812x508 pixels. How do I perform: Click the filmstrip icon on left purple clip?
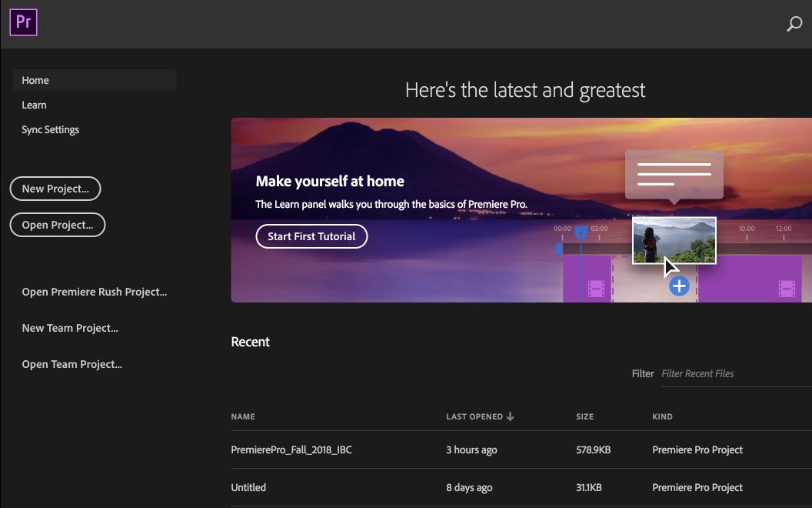(596, 289)
